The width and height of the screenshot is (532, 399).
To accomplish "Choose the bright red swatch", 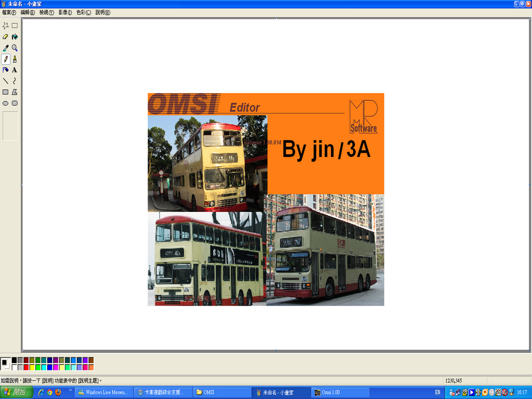I will tap(26, 367).
